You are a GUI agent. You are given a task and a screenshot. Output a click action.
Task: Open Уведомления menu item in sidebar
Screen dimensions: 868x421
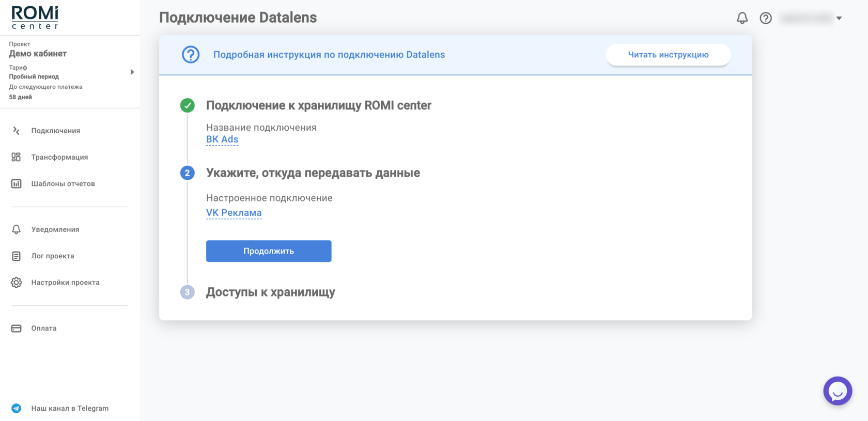click(55, 229)
